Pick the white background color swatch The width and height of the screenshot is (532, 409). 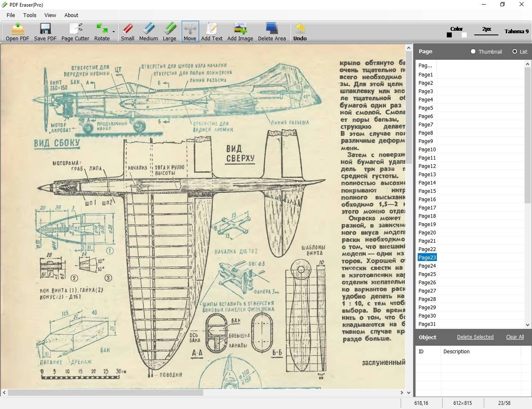464,35
